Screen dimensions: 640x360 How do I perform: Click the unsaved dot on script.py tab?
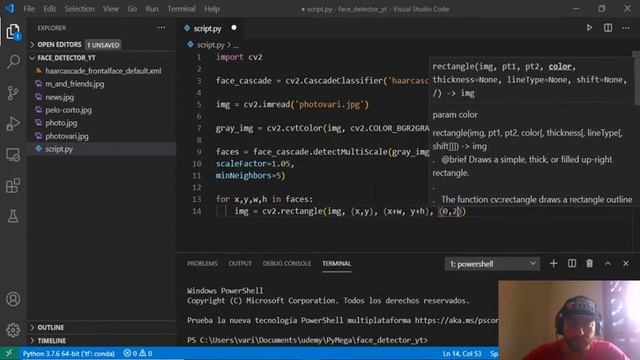click(x=234, y=28)
